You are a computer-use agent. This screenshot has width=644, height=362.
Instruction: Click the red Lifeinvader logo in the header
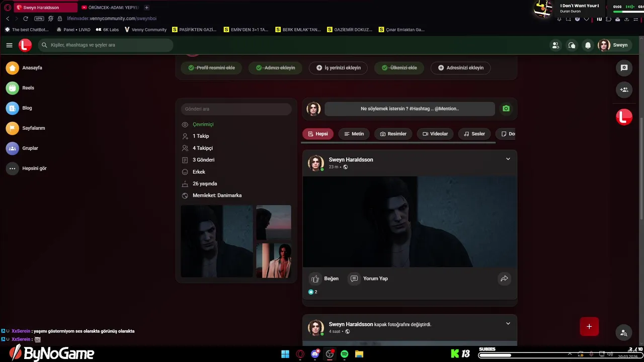coord(25,45)
